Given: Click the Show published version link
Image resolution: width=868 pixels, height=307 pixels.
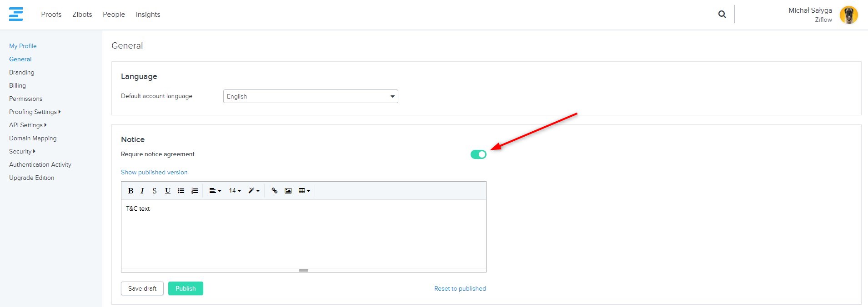Looking at the screenshot, I should (154, 172).
